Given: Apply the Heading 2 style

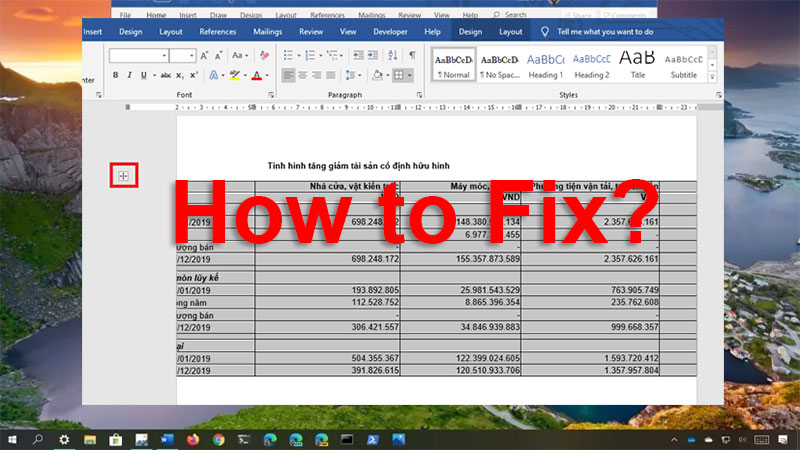Looking at the screenshot, I should point(592,65).
